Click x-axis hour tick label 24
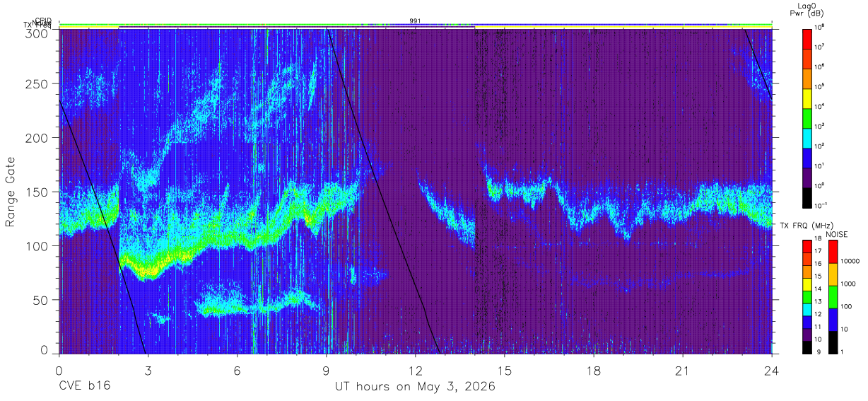This screenshot has height=401, width=868. coord(772,371)
